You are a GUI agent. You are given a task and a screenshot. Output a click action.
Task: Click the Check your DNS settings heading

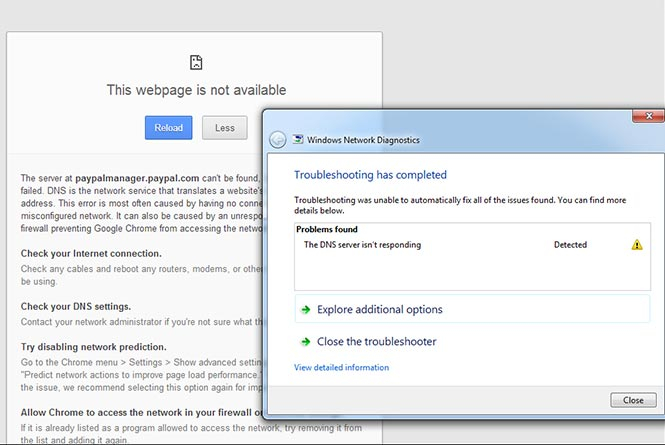[x=76, y=306]
